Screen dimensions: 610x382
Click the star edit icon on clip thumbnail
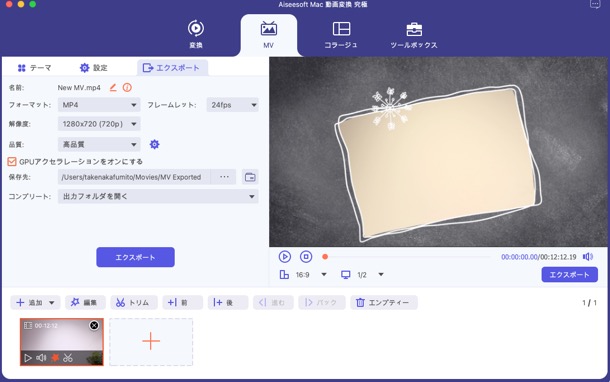click(55, 357)
